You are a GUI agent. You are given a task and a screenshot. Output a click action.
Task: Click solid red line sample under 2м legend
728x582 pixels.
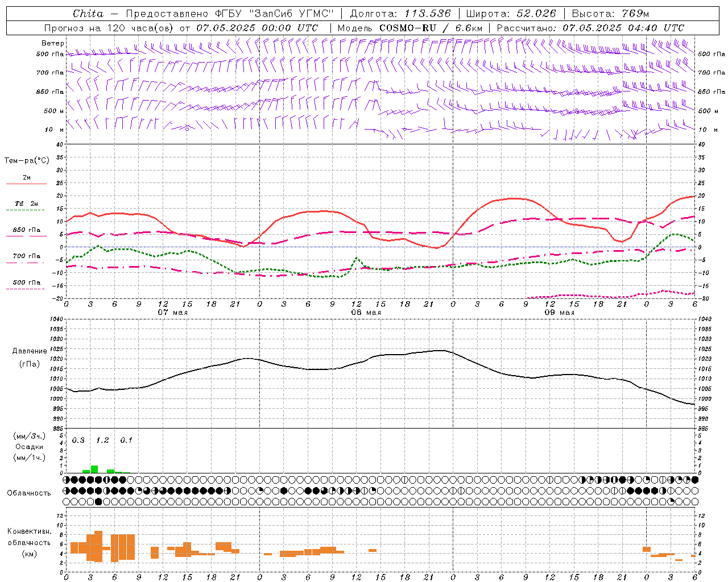pyautogui.click(x=26, y=184)
